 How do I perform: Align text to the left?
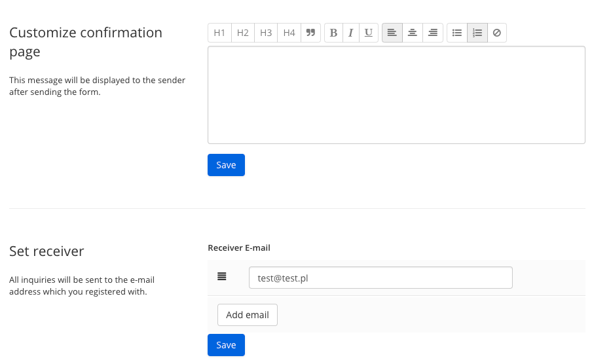click(x=392, y=33)
